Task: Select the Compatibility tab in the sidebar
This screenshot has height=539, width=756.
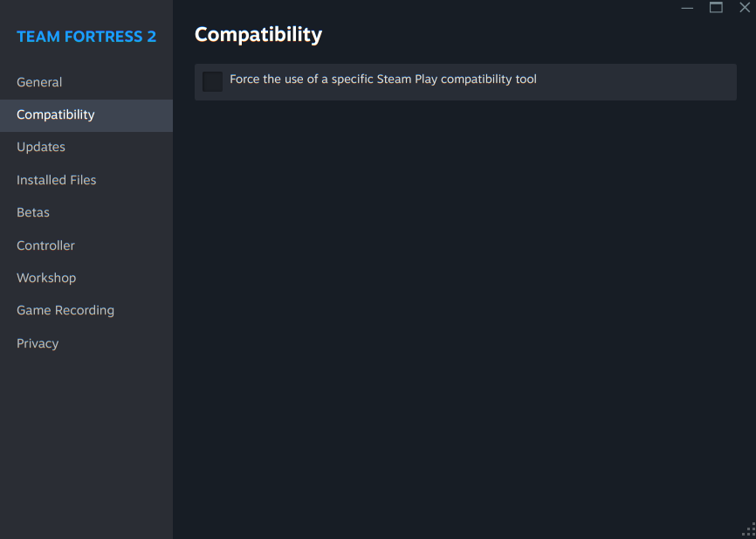Action: coord(56,114)
